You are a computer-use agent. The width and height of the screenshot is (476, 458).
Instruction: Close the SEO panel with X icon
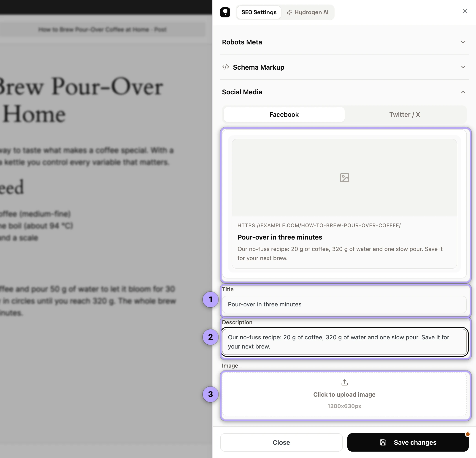pyautogui.click(x=465, y=11)
